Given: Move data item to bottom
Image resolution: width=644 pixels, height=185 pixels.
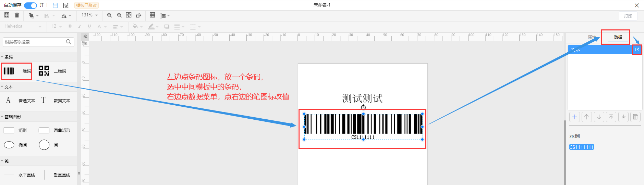Looking at the screenshot, I should coord(623,117).
